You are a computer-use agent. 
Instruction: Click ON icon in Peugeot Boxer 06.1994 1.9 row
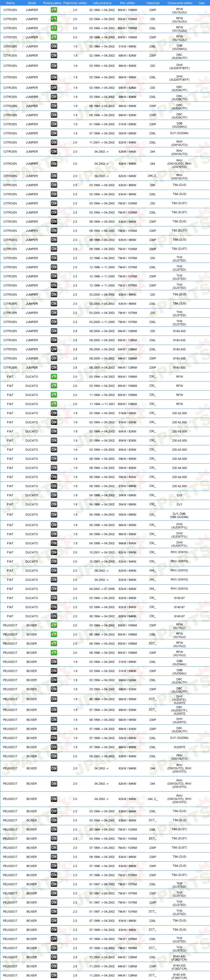click(x=54, y=699)
